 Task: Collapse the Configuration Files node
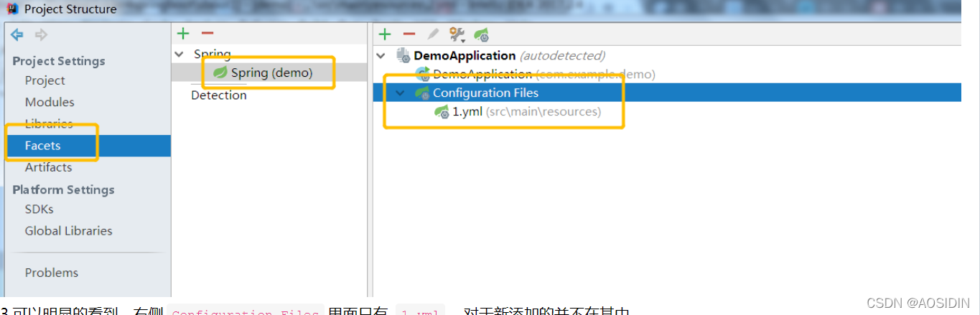tap(400, 93)
